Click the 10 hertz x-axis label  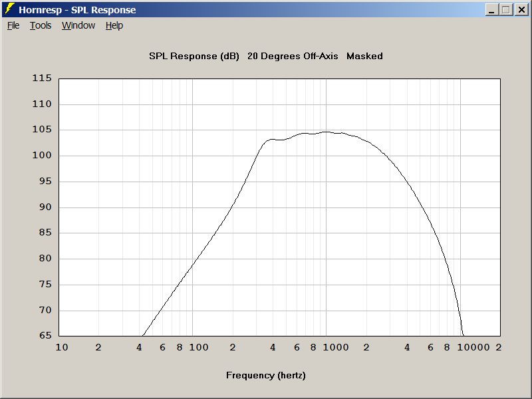[x=62, y=347]
